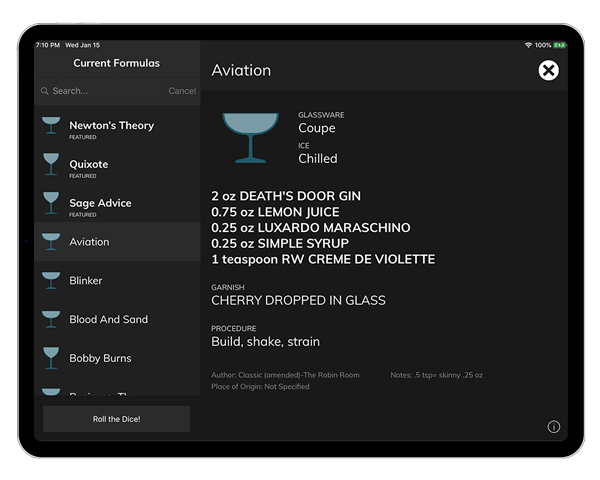The height and width of the screenshot is (480, 600).
Task: Open the Blood And Sand formula
Action: click(x=117, y=319)
